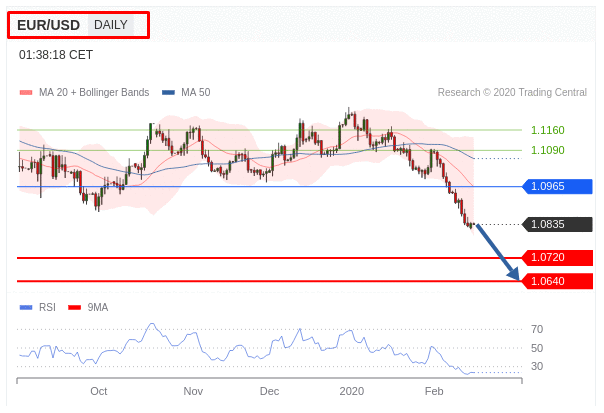
Task: Click the MA 20 + Bollinger Bands legend swatch
Action: tap(26, 92)
